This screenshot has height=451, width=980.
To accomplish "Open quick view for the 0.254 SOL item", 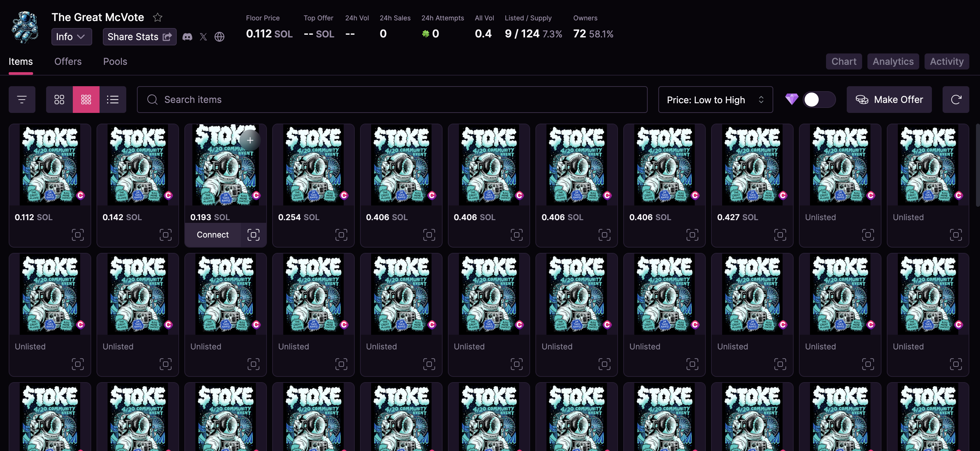I will click(341, 235).
